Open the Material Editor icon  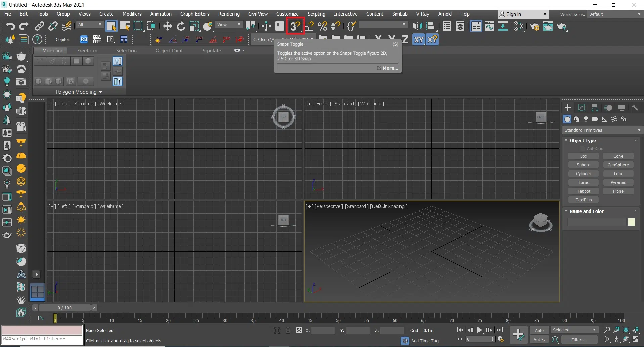[x=519, y=26]
